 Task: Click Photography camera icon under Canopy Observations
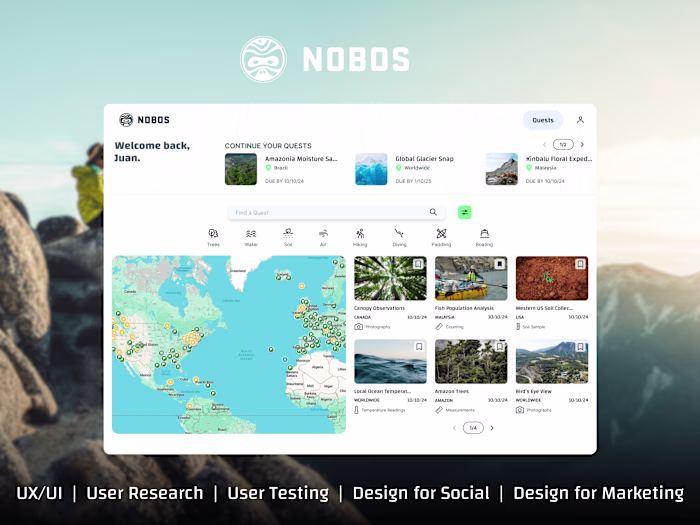(x=358, y=327)
